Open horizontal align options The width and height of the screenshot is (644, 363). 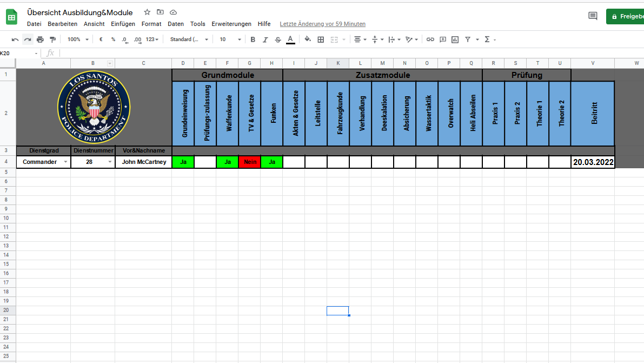(360, 39)
